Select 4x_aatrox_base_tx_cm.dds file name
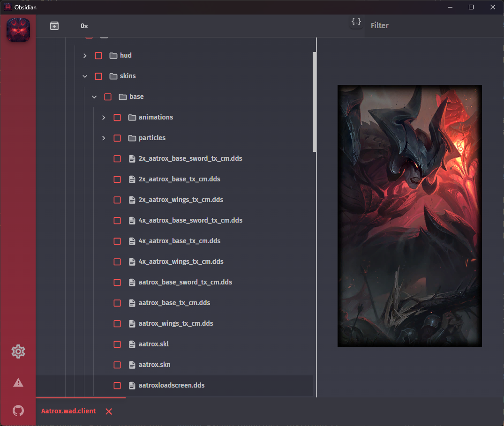 point(180,241)
